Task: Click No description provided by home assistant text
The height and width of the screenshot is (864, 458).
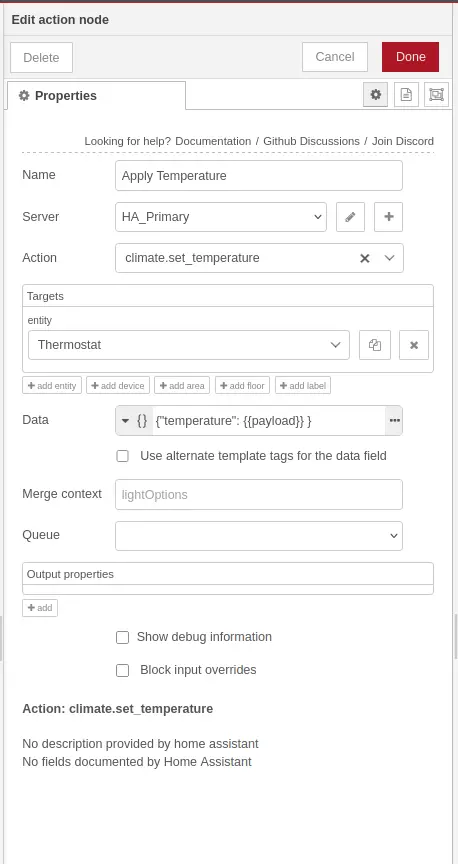Action: pos(140,744)
